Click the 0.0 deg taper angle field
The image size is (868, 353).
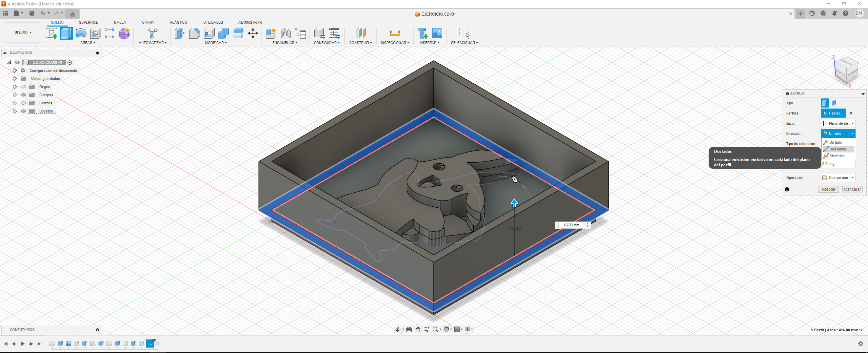pyautogui.click(x=838, y=164)
